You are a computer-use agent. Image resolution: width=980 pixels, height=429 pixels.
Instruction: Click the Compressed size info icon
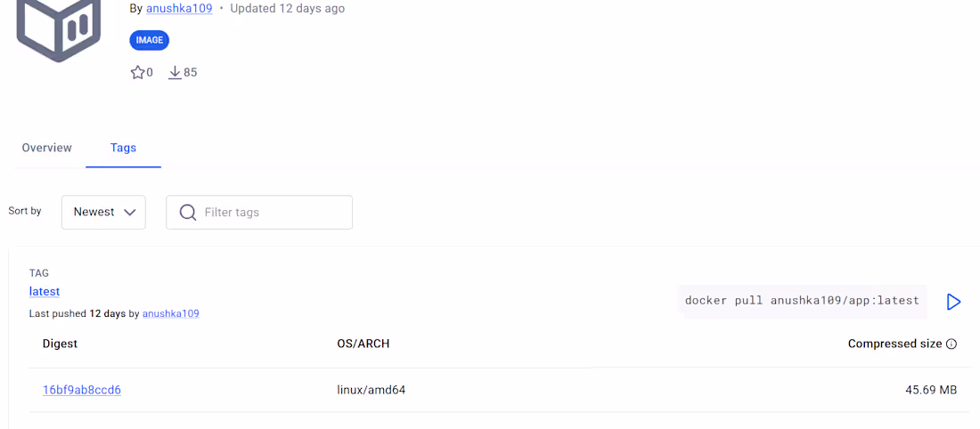[x=951, y=344]
